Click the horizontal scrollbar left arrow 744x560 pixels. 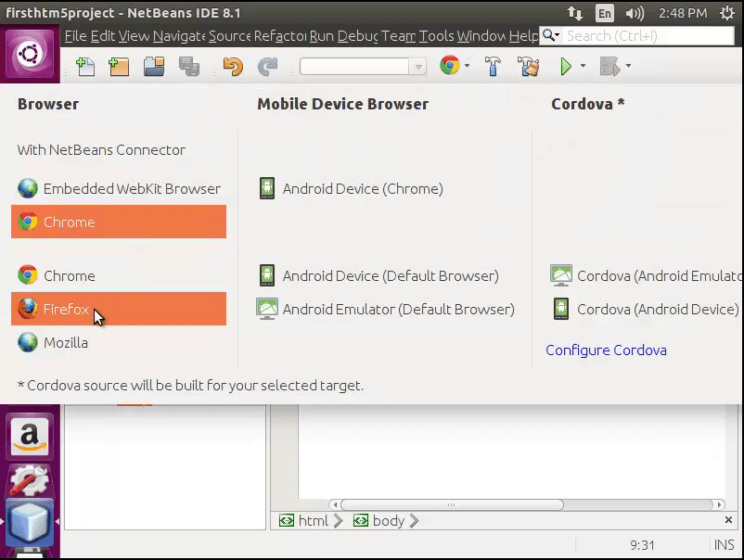[335, 504]
